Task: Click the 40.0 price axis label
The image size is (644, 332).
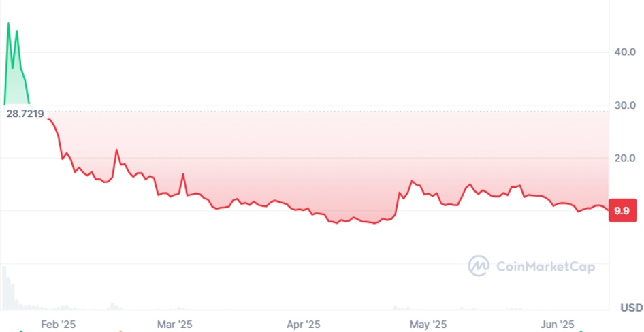Action: tap(625, 52)
